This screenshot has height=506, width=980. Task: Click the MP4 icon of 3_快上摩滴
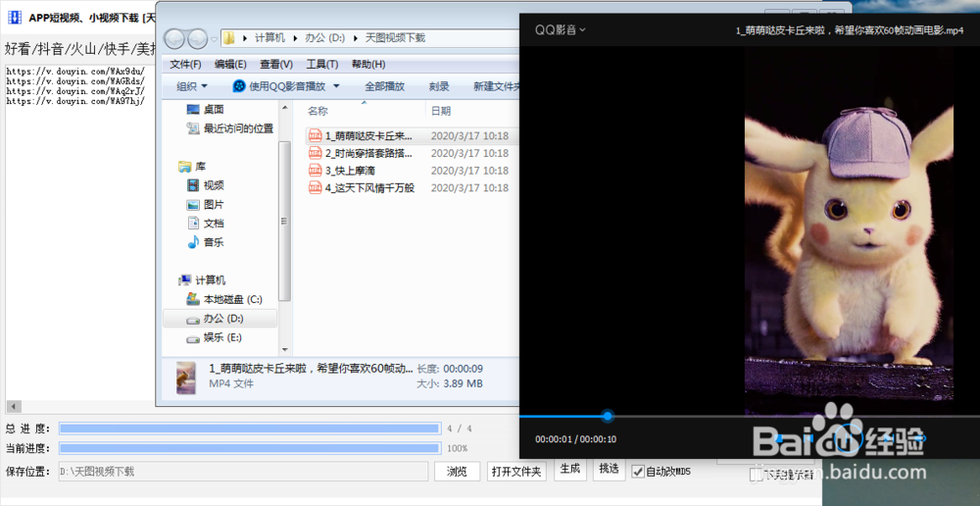[x=315, y=171]
